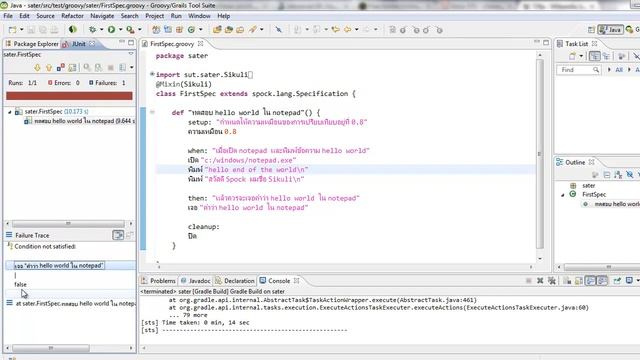This screenshot has width=640, height=360.
Task: Switch to the Problems tab
Action: pyautogui.click(x=158, y=281)
